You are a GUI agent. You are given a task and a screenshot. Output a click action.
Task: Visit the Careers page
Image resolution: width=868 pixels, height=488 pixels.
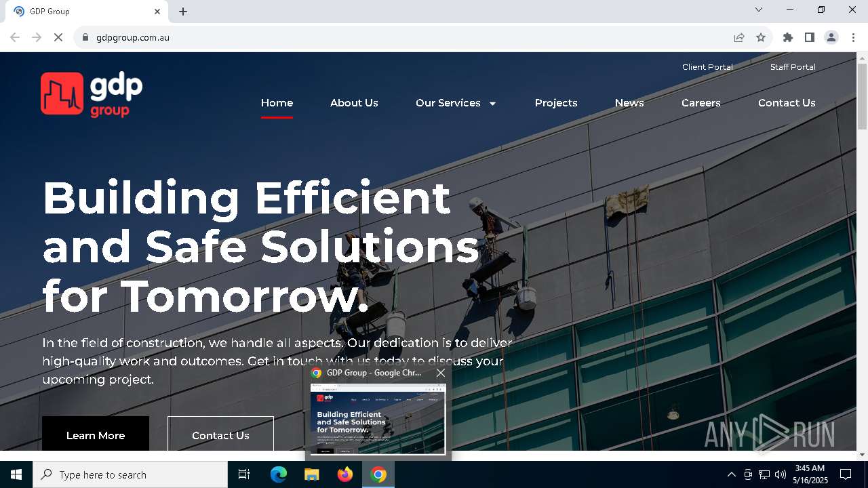pos(701,103)
